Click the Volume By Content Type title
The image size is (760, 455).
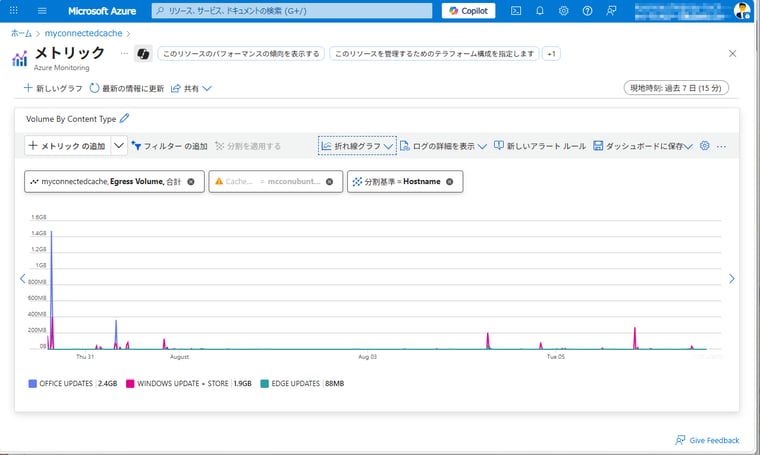pyautogui.click(x=71, y=119)
